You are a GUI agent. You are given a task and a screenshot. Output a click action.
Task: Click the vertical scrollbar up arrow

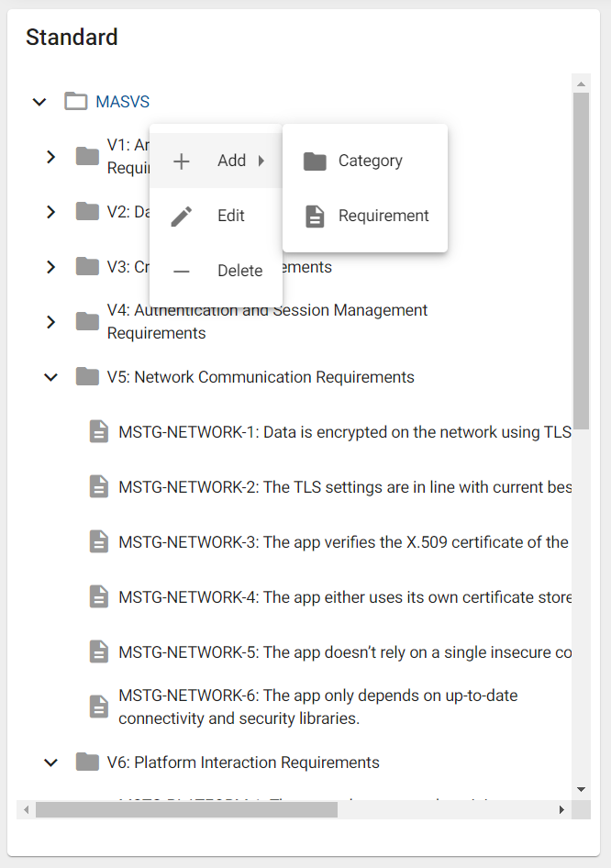pos(581,83)
